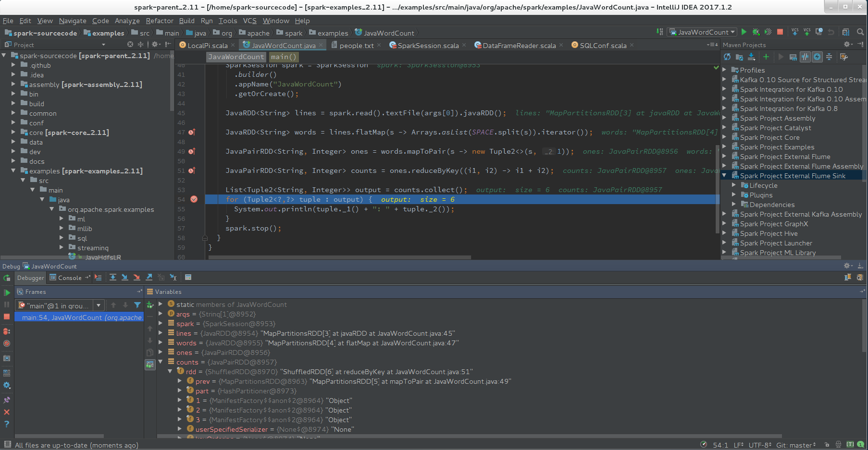Switch to the SparkSession.scala editor tab

coord(428,45)
